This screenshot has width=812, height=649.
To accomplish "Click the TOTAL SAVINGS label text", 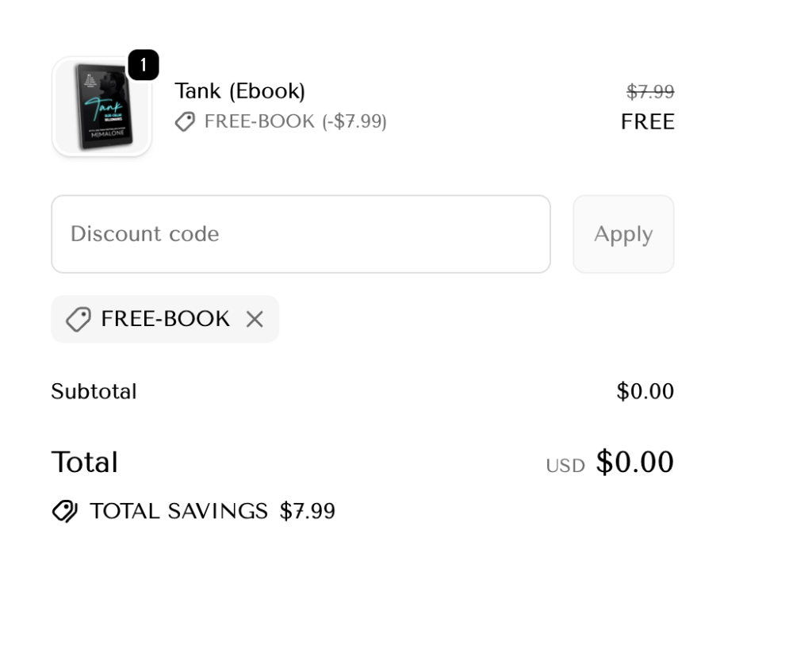I will 178,511.
